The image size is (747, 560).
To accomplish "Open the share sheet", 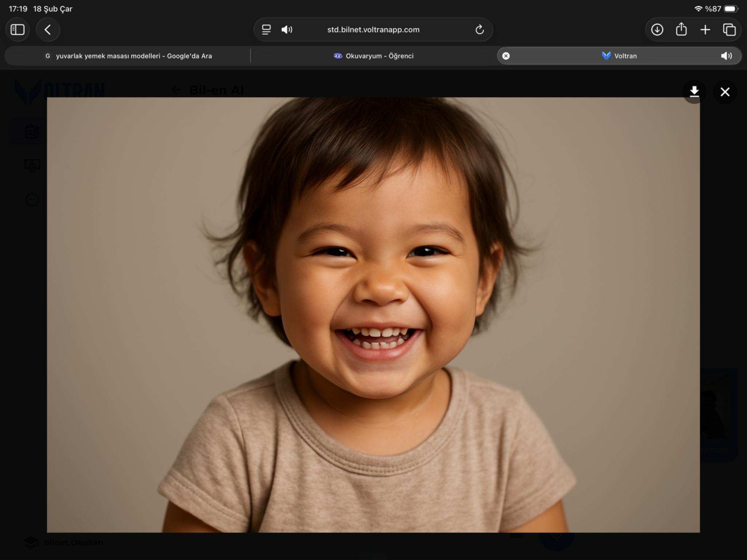I will point(681,30).
